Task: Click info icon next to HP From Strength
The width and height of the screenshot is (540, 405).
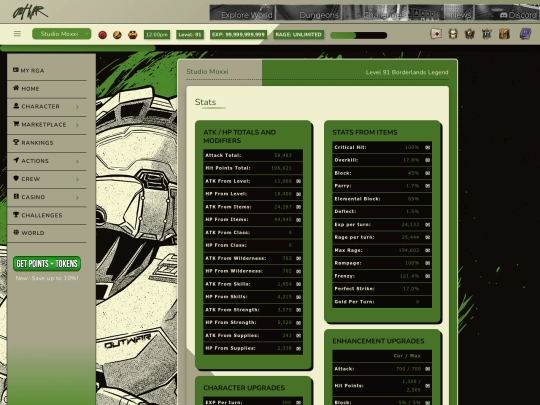Action: pyautogui.click(x=299, y=323)
